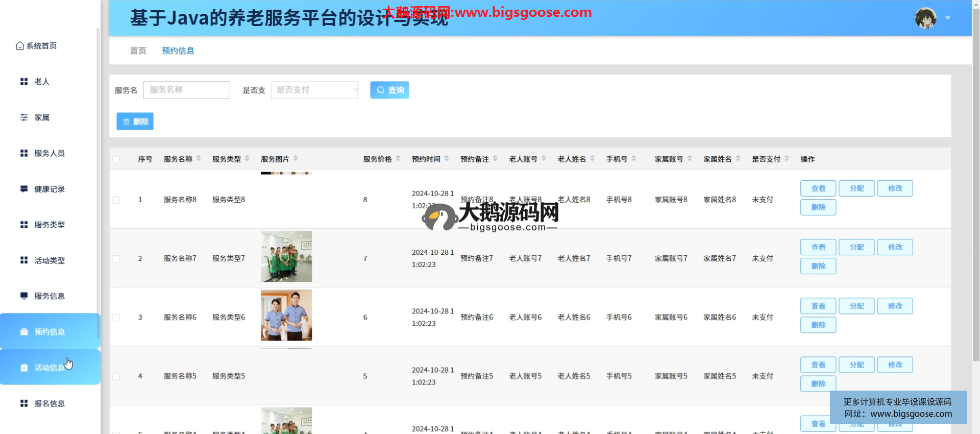Go to the 首页 breadcrumb tab

click(x=138, y=51)
